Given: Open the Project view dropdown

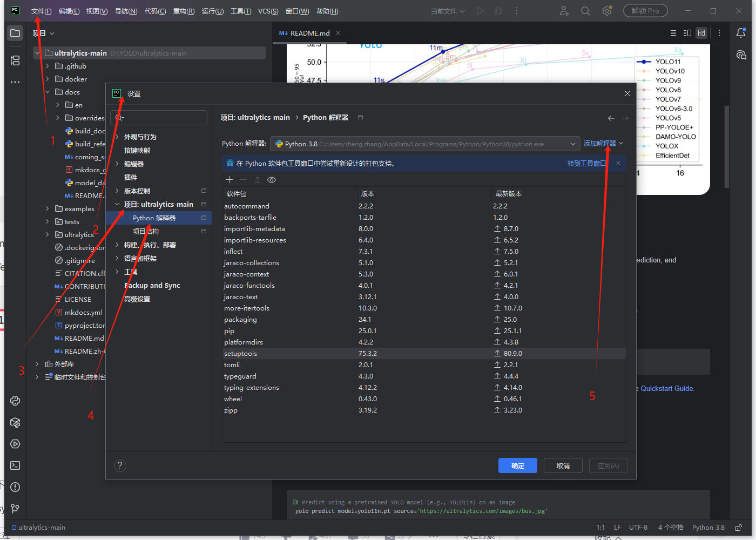Looking at the screenshot, I should coord(43,33).
